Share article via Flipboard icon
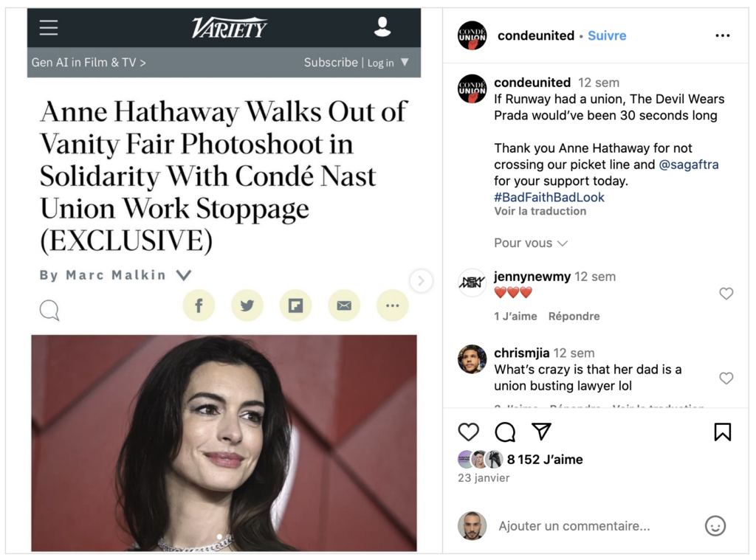 click(x=295, y=305)
